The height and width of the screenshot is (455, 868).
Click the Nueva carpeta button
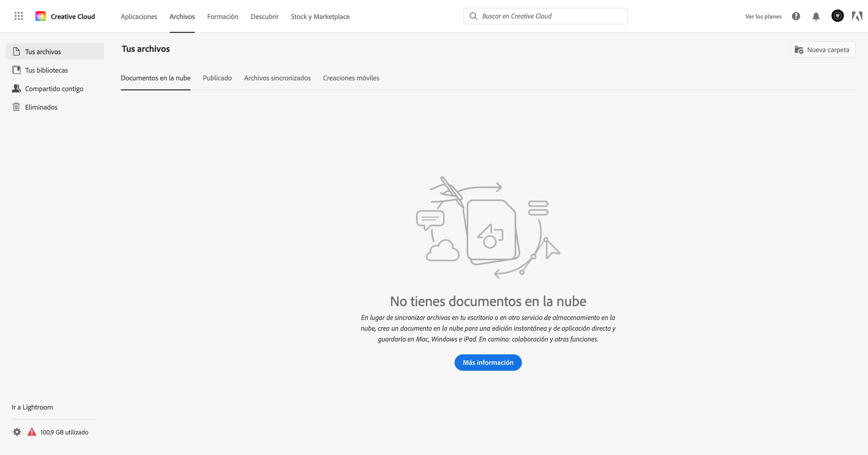pyautogui.click(x=823, y=50)
